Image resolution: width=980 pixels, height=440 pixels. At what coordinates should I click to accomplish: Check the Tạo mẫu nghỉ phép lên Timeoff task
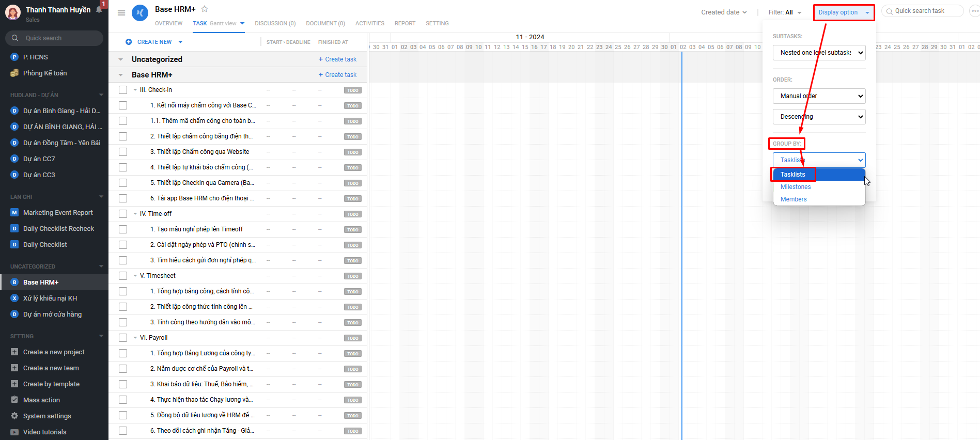pos(123,229)
